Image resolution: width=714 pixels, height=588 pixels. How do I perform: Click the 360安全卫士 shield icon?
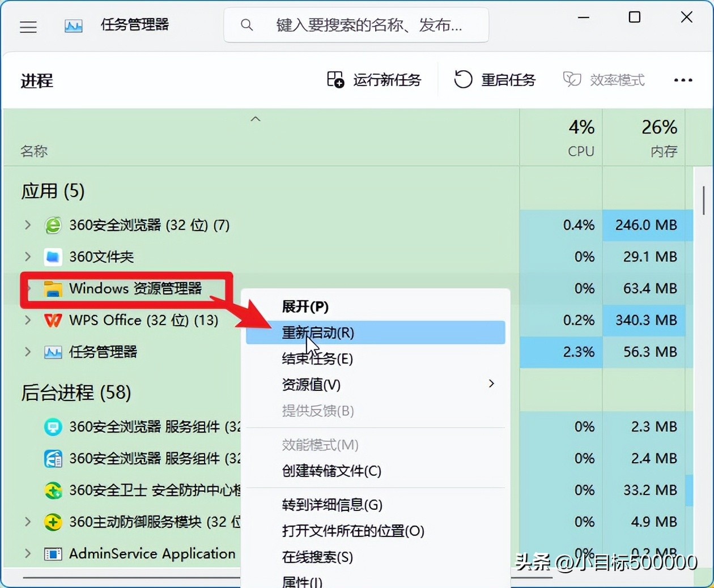click(53, 491)
